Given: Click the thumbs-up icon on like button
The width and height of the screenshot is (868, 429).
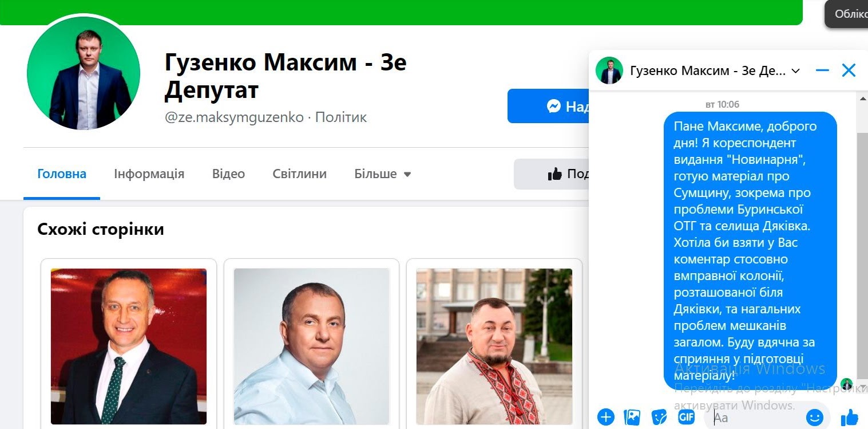Looking at the screenshot, I should (554, 174).
